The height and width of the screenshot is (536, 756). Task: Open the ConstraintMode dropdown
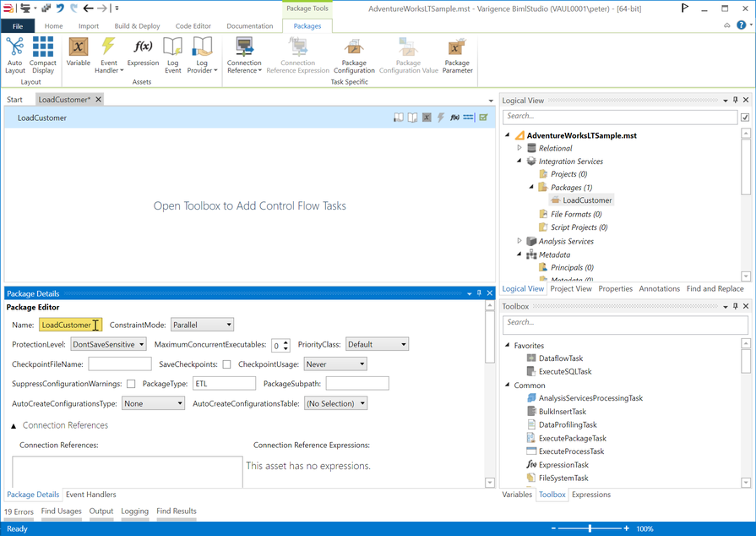[x=202, y=325]
